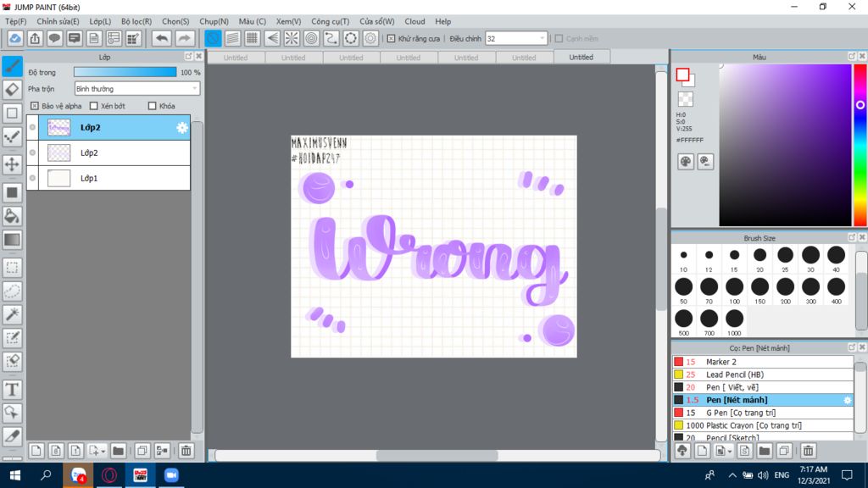Click the speech bubble icon in toolbar
868x488 pixels.
pos(54,38)
